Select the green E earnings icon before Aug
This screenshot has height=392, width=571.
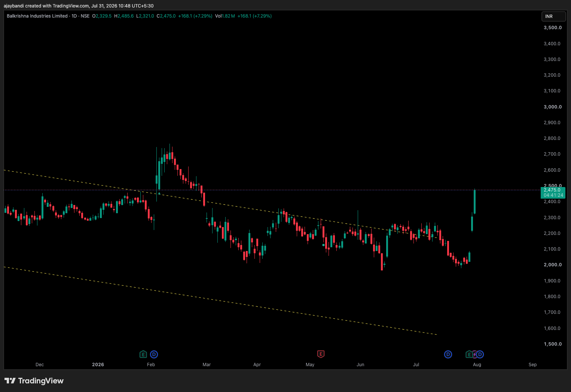[469, 354]
